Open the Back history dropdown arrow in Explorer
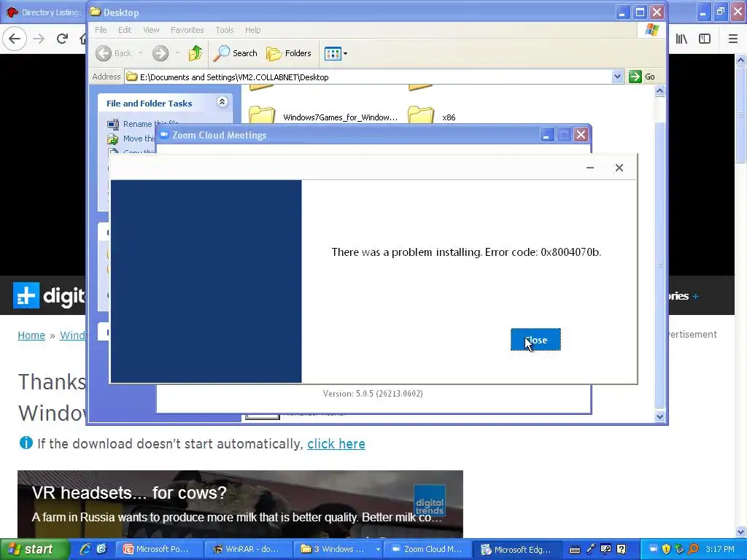The width and height of the screenshot is (747, 560). 141,53
